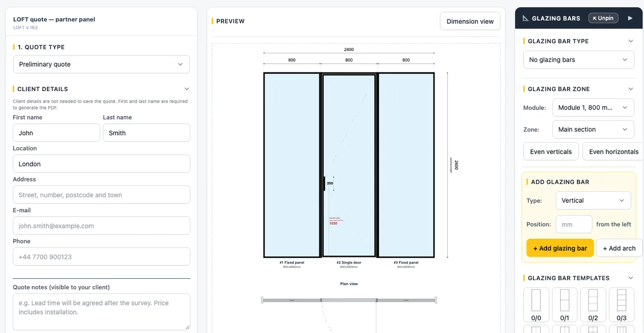Collapse the Glazing Bar Templates section
Screen dimensions: 644x333
631,278
